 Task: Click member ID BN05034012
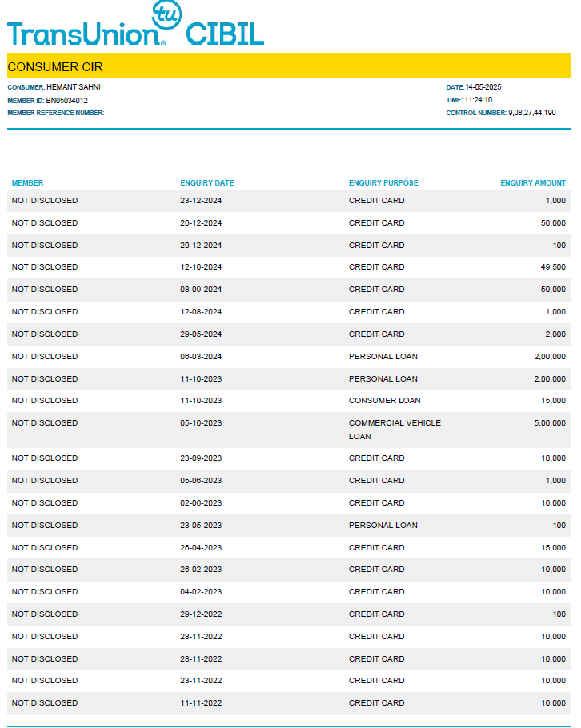point(67,101)
